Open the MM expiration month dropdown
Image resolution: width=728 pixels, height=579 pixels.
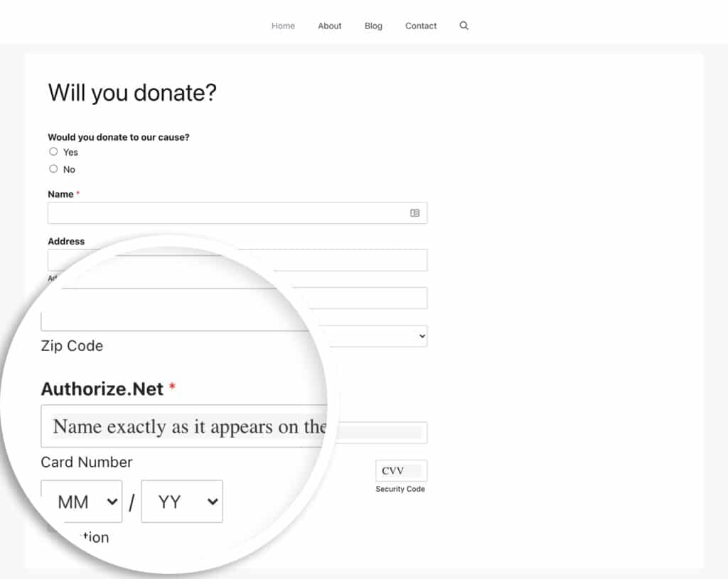(81, 501)
